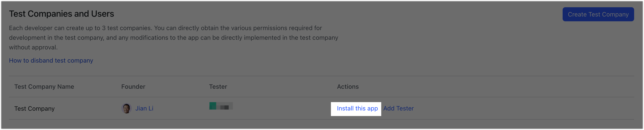Add Tester to Test Company
Viewport: 644px width, 130px height.
point(399,108)
